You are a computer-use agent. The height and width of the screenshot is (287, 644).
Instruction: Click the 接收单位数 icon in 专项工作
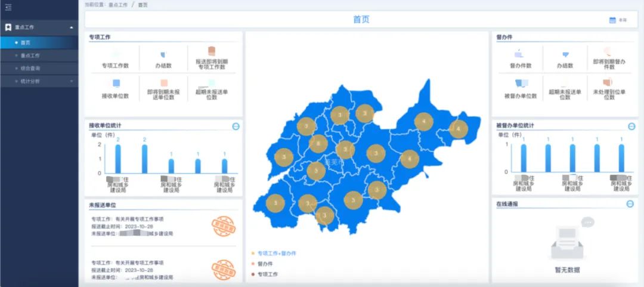click(x=116, y=84)
